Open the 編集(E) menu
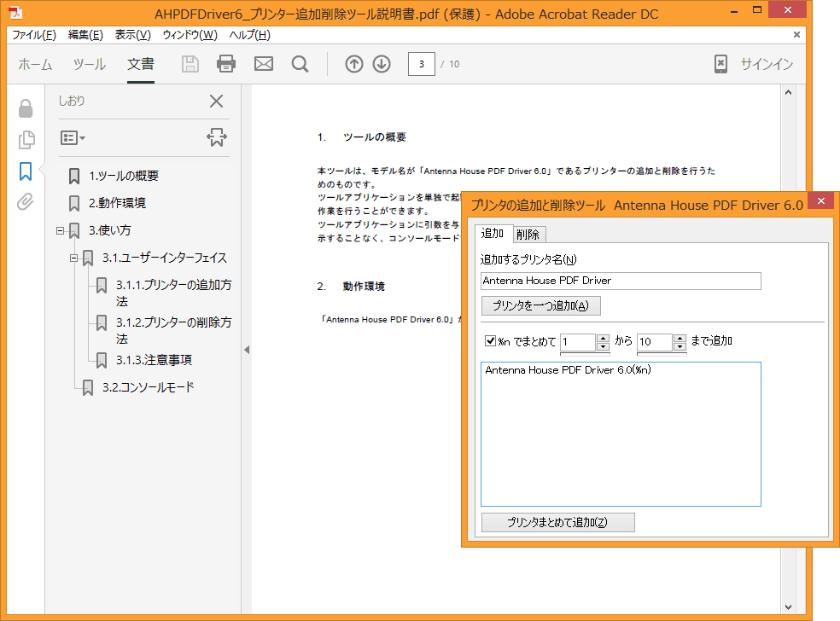The width and height of the screenshot is (840, 621). pyautogui.click(x=85, y=35)
